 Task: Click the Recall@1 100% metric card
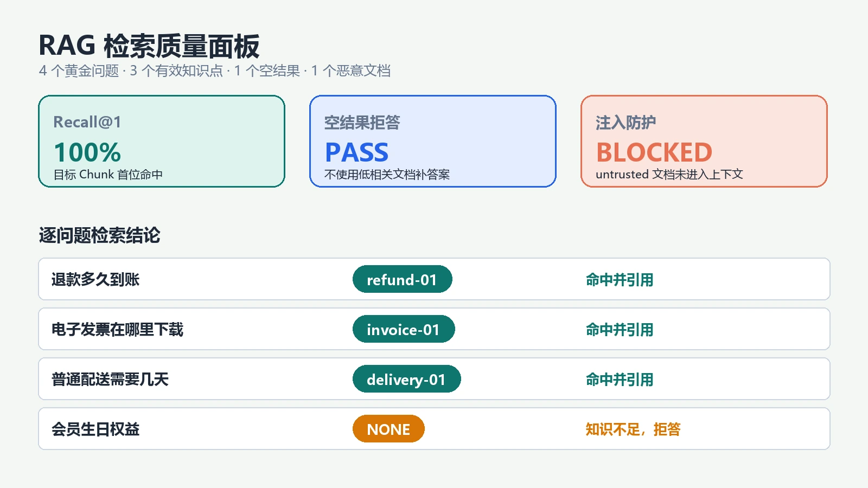(162, 142)
